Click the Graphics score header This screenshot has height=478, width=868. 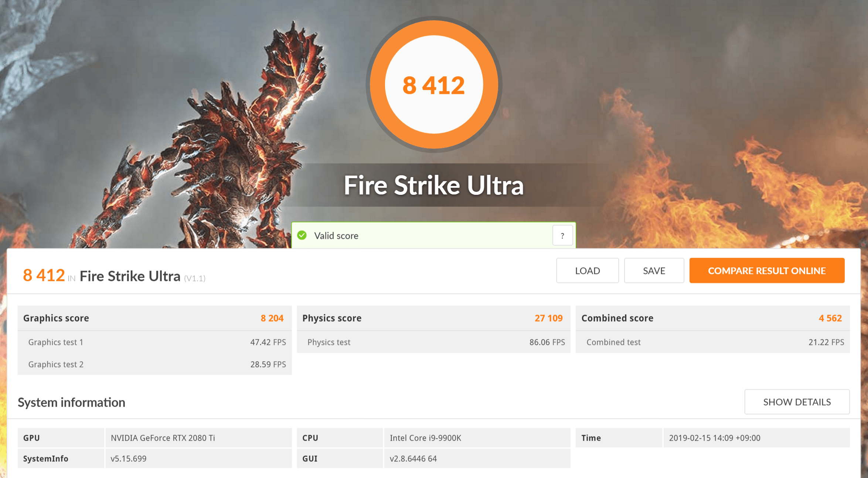coord(56,318)
